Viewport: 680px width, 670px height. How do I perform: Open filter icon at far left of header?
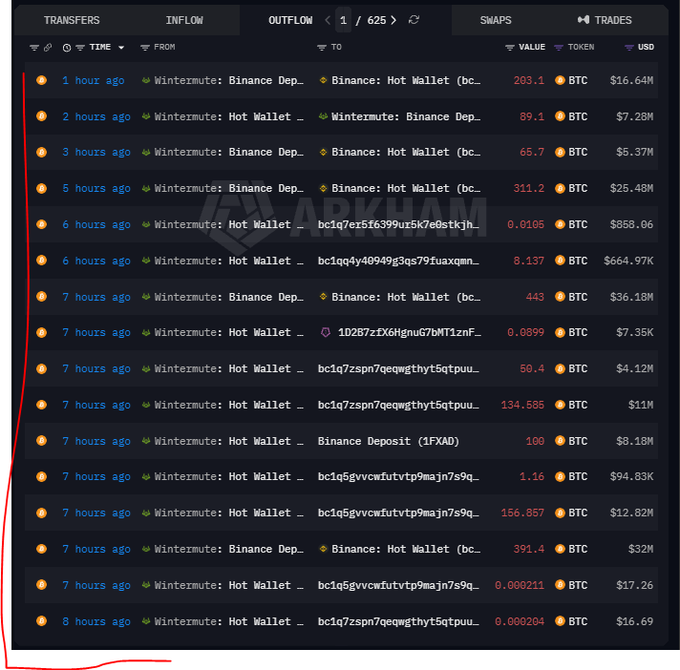[x=34, y=48]
